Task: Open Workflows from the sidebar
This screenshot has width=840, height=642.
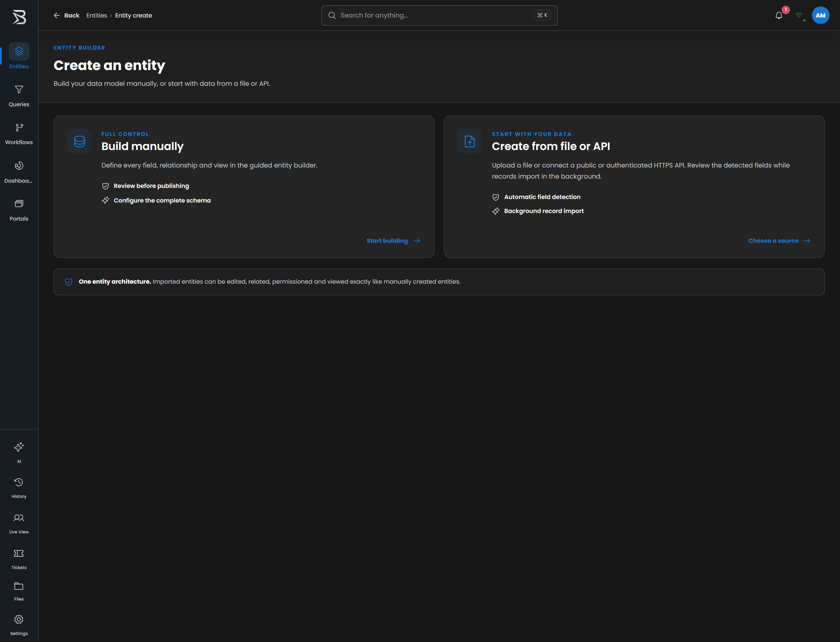Action: coord(19,134)
